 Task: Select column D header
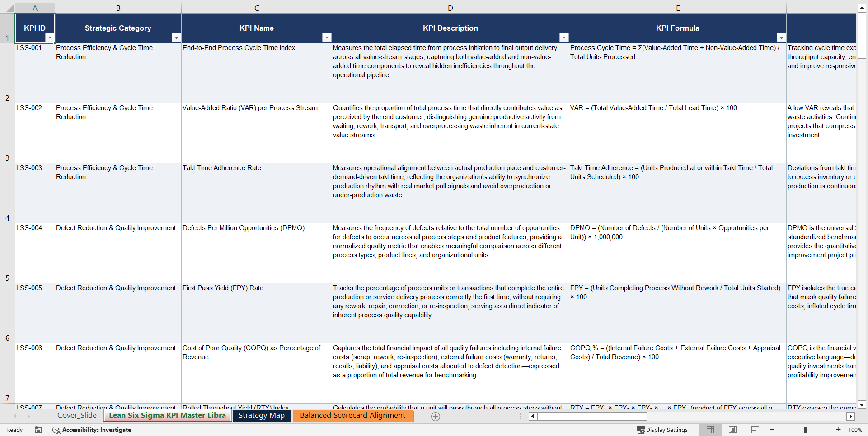[450, 8]
